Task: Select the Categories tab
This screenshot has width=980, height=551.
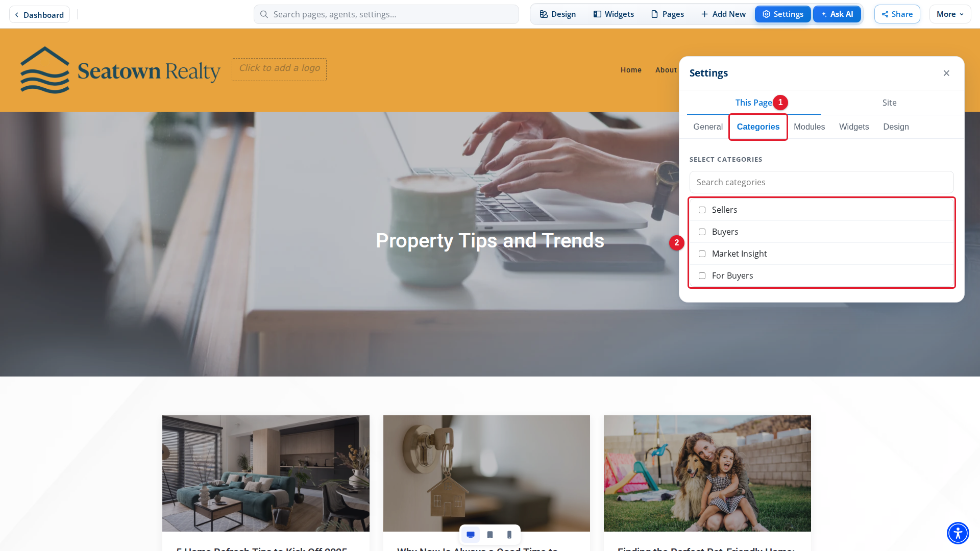Action: 758,127
